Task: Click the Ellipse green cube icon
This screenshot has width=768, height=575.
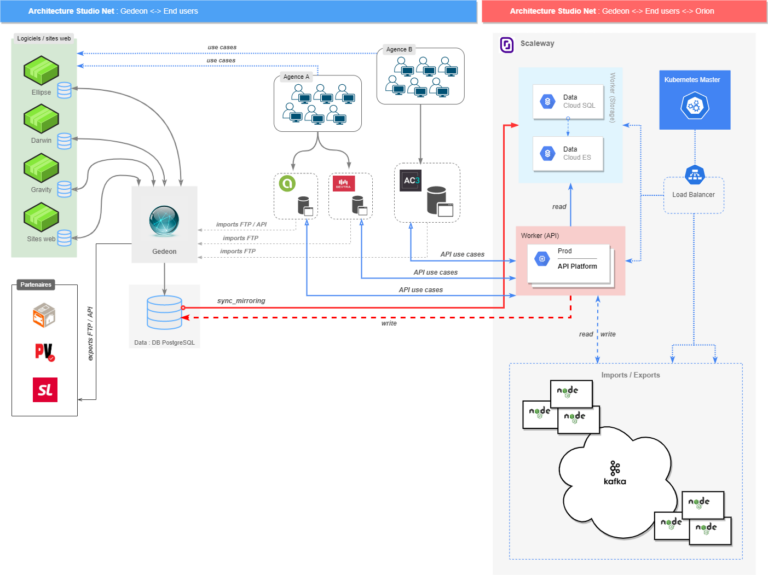Action: (41, 70)
